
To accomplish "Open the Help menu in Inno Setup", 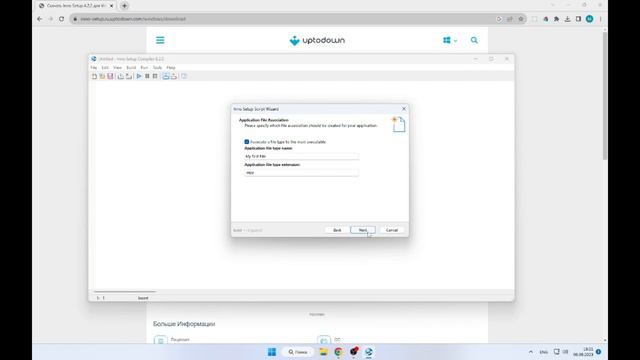I will (x=171, y=67).
